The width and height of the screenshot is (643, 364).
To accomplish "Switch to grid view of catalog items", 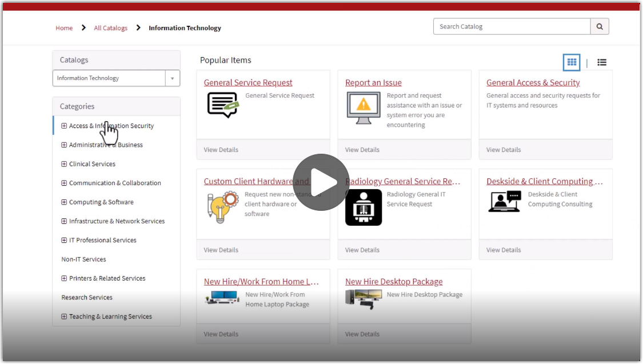I will pyautogui.click(x=571, y=62).
